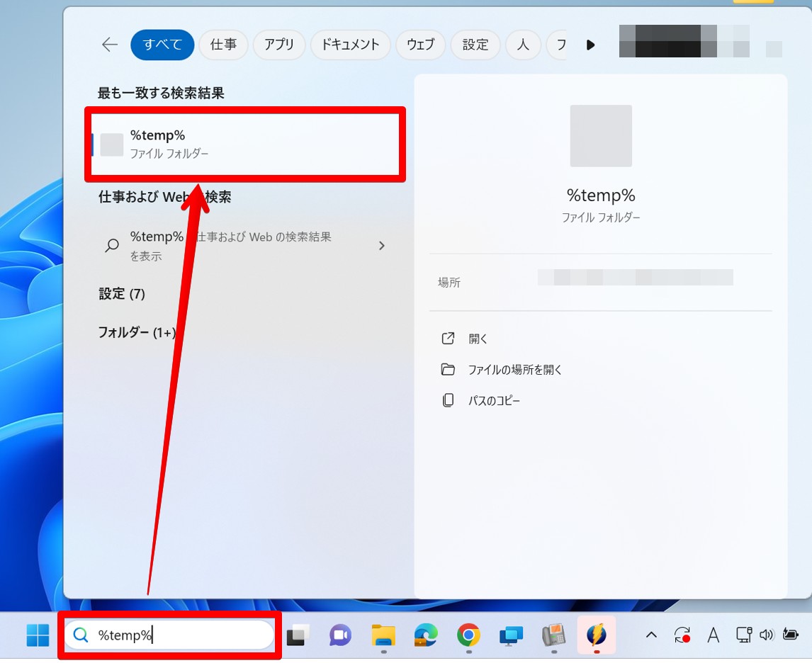Click the folder icon beside ファイルの場所を開く
The width and height of the screenshot is (812, 663).
point(448,370)
